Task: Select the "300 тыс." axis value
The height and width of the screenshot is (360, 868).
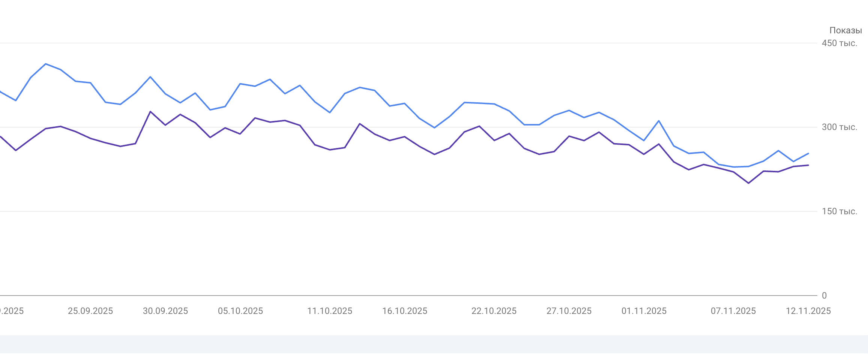Action: click(x=839, y=127)
